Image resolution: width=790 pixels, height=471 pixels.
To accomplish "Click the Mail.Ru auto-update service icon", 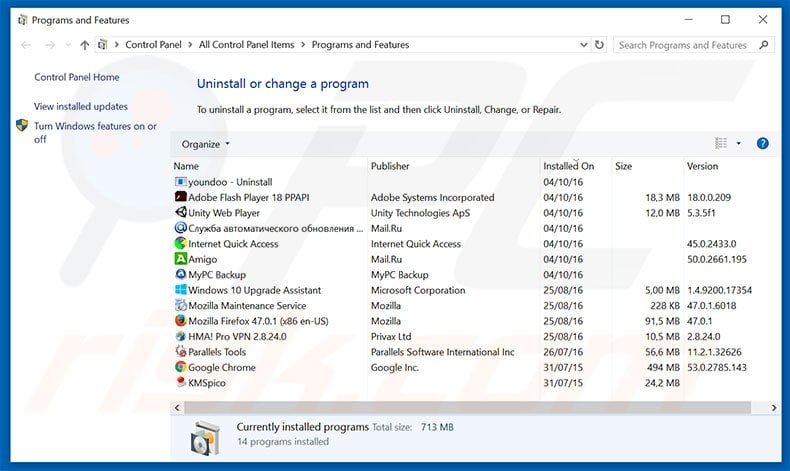I will pos(180,228).
